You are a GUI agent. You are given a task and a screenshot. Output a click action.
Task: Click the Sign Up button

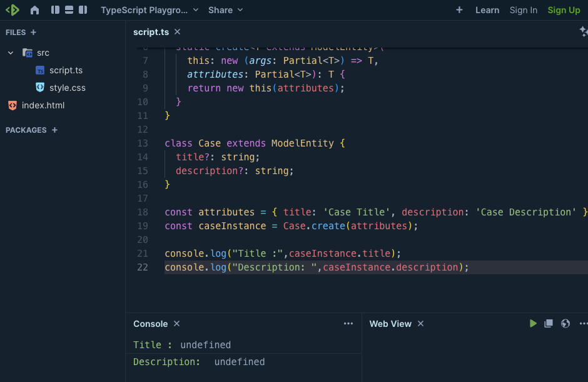pyautogui.click(x=564, y=10)
